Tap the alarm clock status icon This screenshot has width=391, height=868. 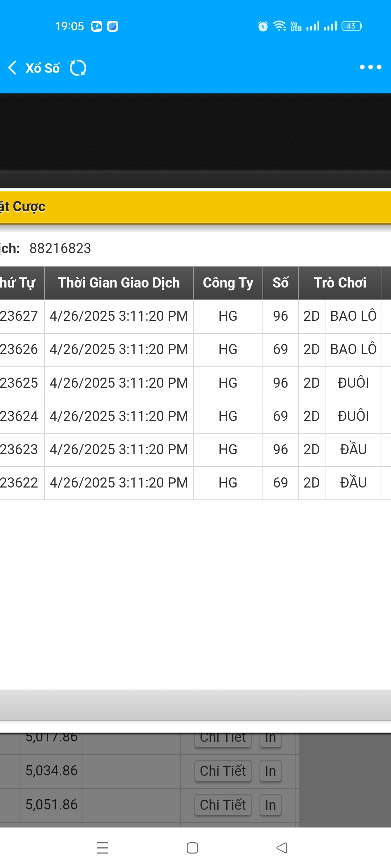coord(263,26)
